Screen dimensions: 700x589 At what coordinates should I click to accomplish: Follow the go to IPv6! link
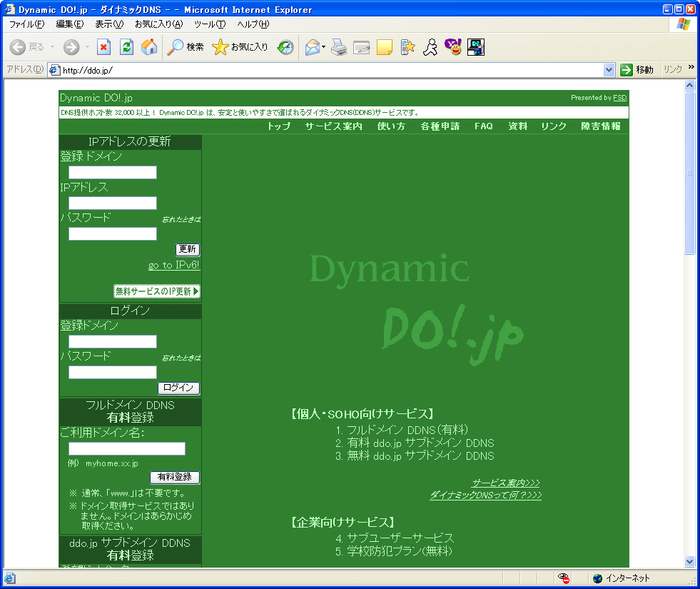point(174,266)
